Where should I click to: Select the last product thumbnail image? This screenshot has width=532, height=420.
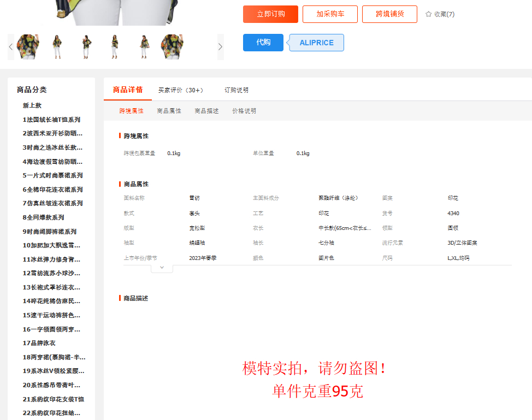[x=172, y=47]
